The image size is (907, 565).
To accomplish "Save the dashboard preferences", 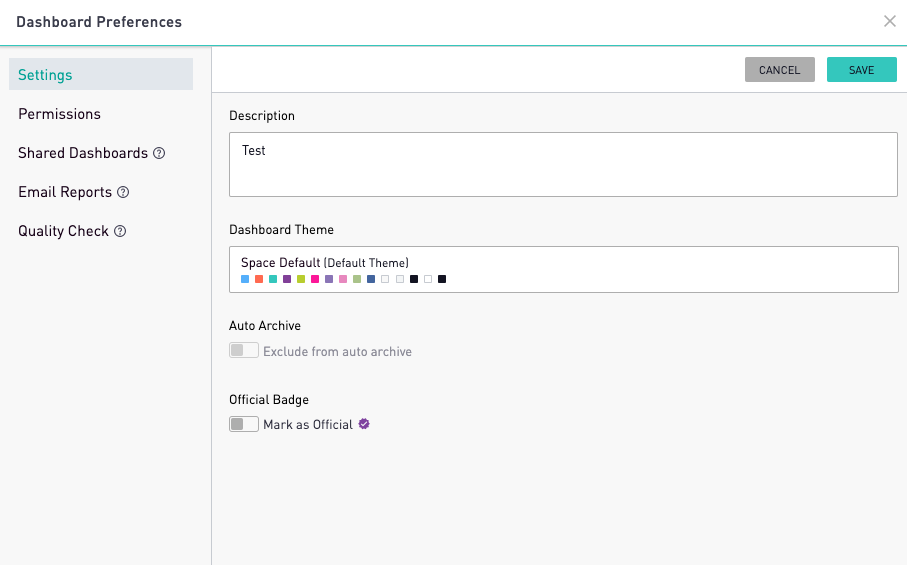I will 861,70.
